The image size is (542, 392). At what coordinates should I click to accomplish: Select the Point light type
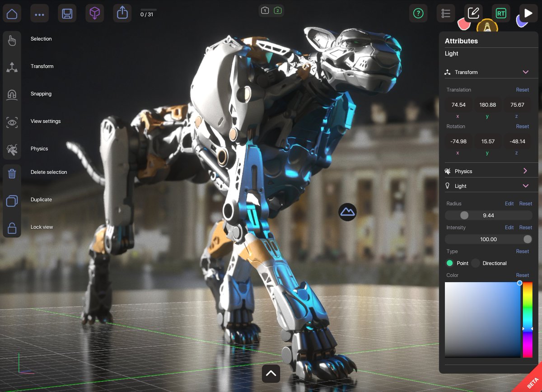pyautogui.click(x=450, y=263)
